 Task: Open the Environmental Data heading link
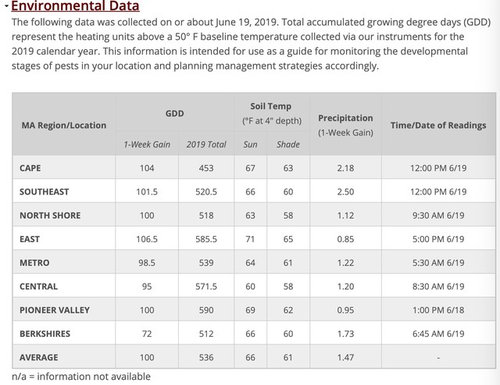point(75,6)
